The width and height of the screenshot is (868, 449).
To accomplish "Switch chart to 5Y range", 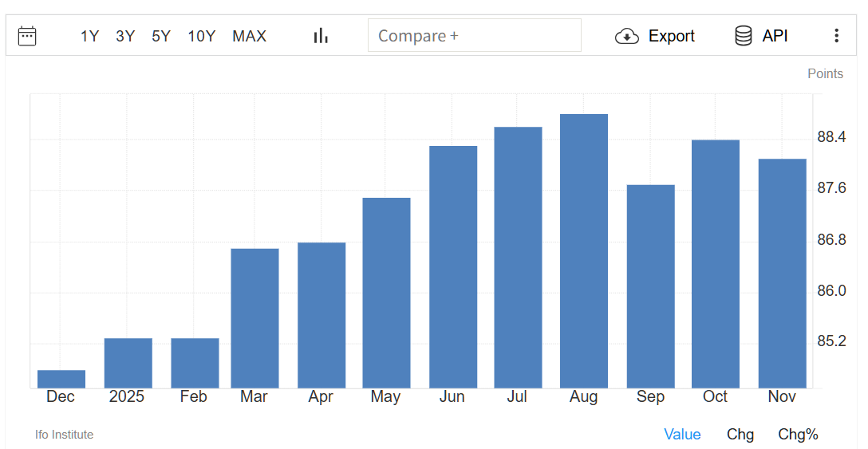I will click(x=161, y=36).
